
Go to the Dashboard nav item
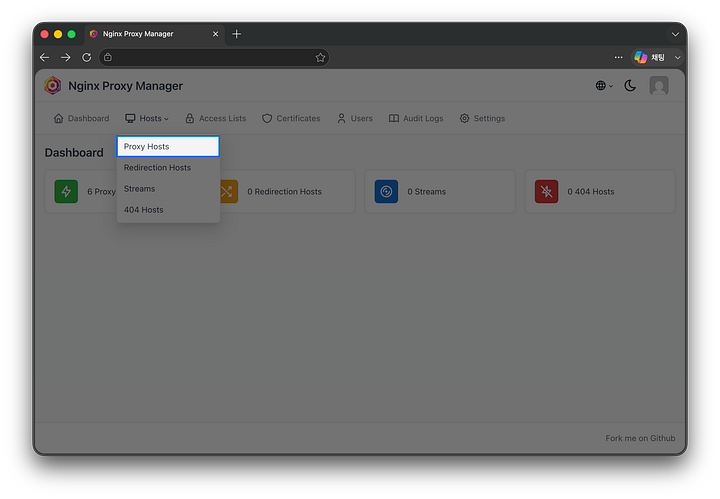(x=81, y=118)
